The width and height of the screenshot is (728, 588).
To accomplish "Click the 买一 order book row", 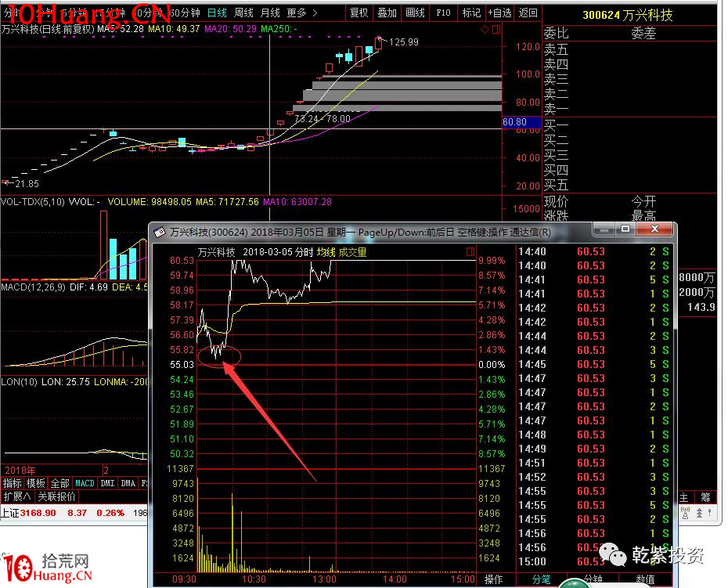I will (x=556, y=125).
